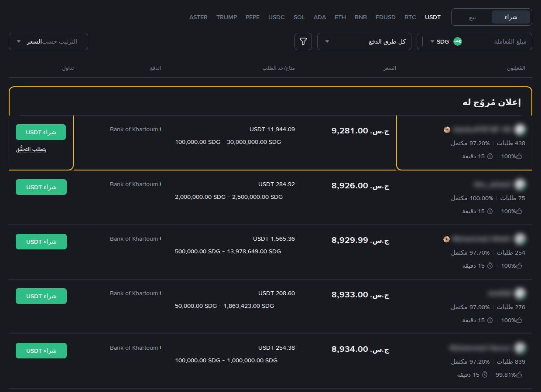
Task: Click the المُعلِنون column header
Action: pyautogui.click(x=516, y=68)
